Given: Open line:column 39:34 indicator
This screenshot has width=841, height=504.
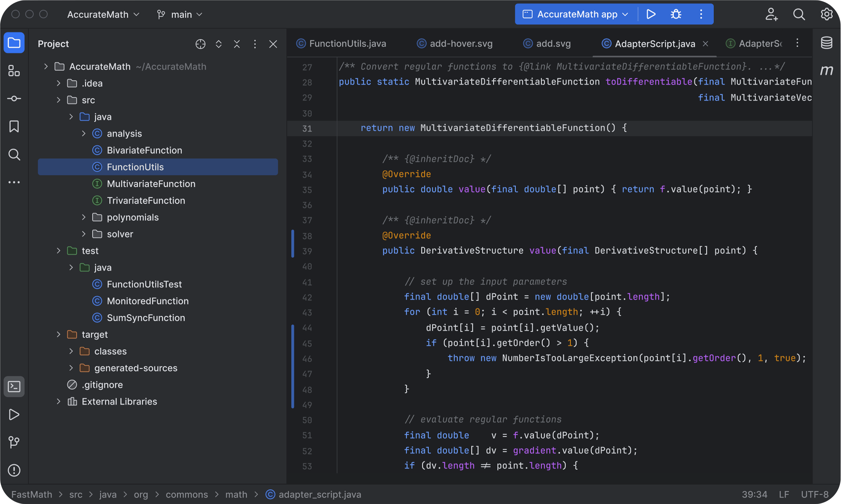Looking at the screenshot, I should coord(754,494).
